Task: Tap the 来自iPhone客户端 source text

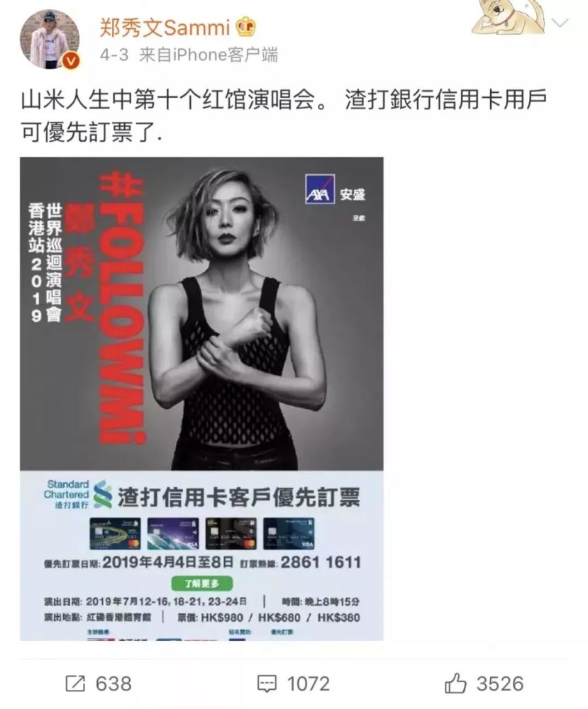Action: [x=208, y=55]
